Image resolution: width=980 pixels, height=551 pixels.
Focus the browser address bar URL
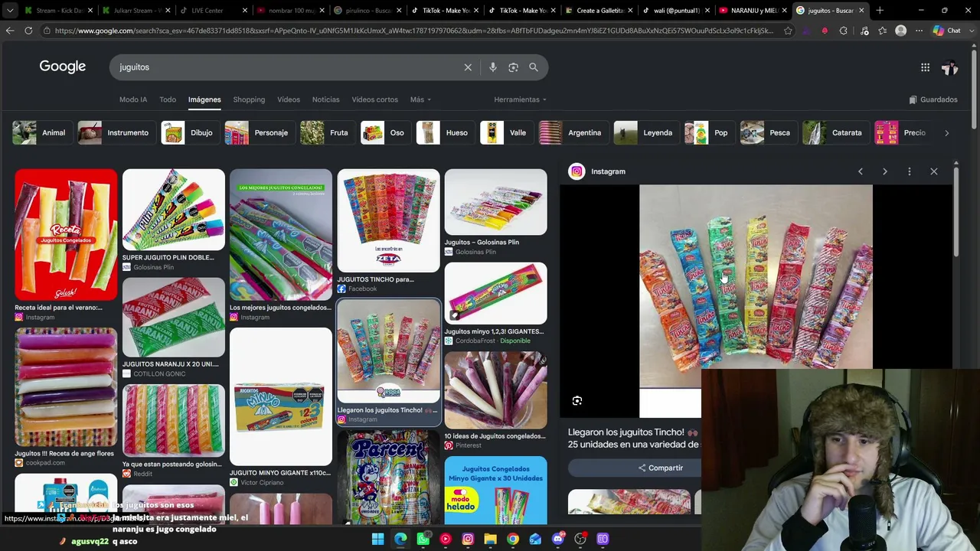click(x=413, y=31)
